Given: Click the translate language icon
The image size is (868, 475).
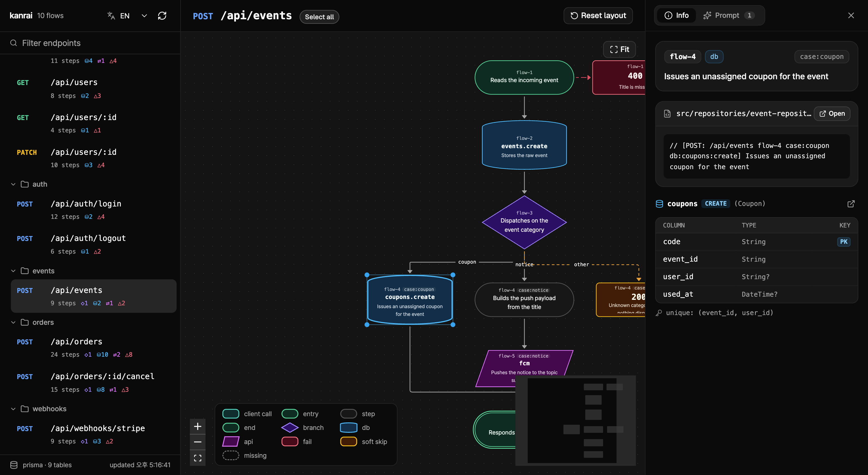Looking at the screenshot, I should [x=111, y=16].
